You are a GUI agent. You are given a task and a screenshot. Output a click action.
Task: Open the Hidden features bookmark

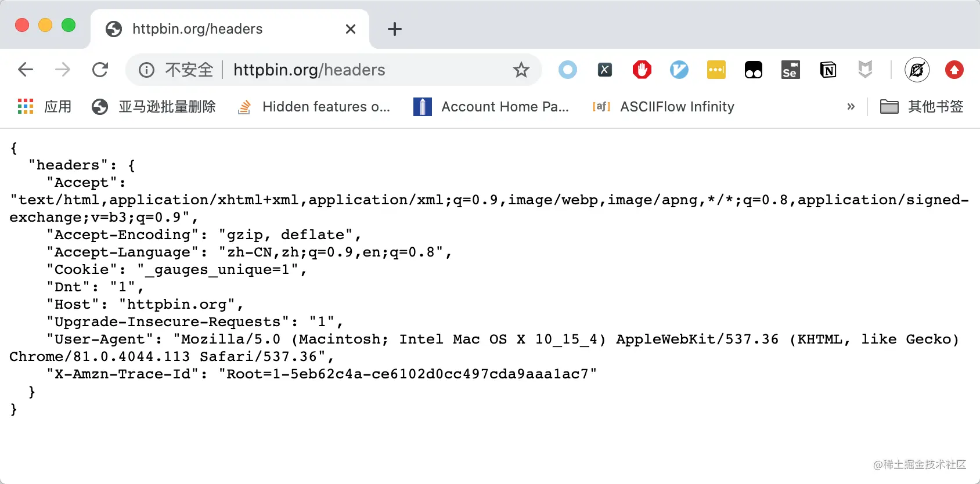314,107
